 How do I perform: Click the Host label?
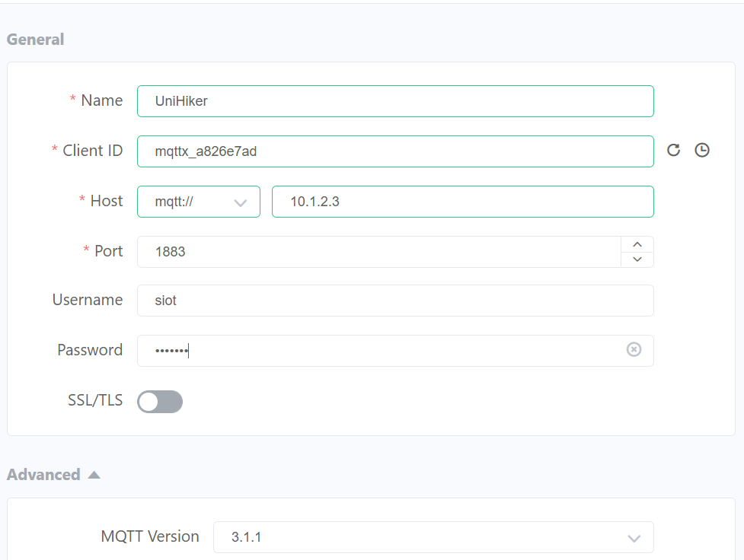(107, 201)
